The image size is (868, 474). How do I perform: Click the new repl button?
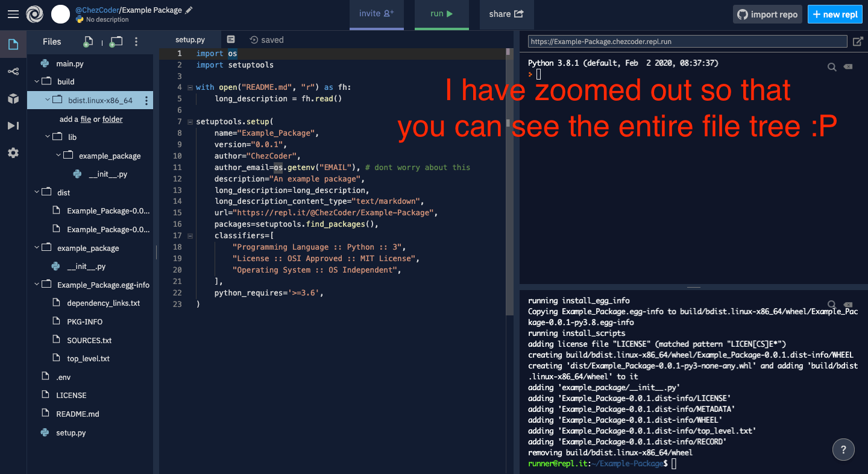coord(835,14)
